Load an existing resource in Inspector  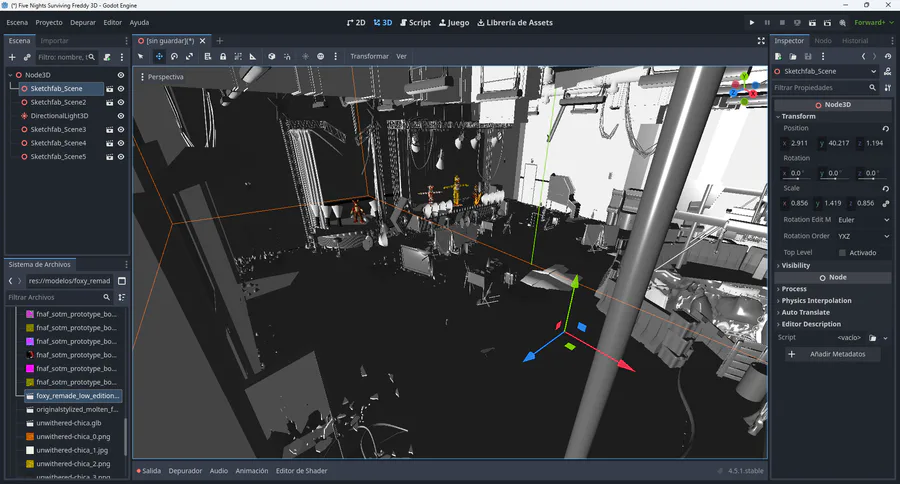(x=793, y=56)
